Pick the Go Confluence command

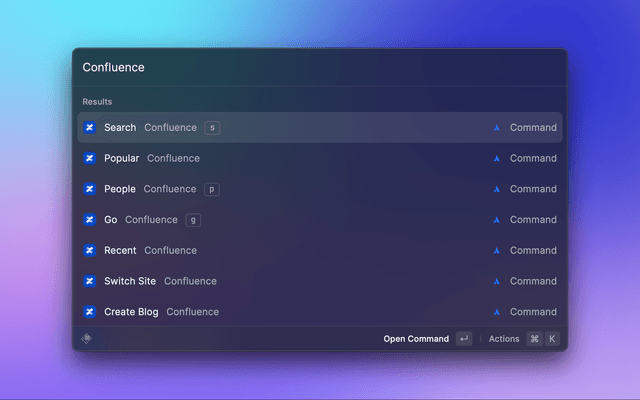coord(300,220)
